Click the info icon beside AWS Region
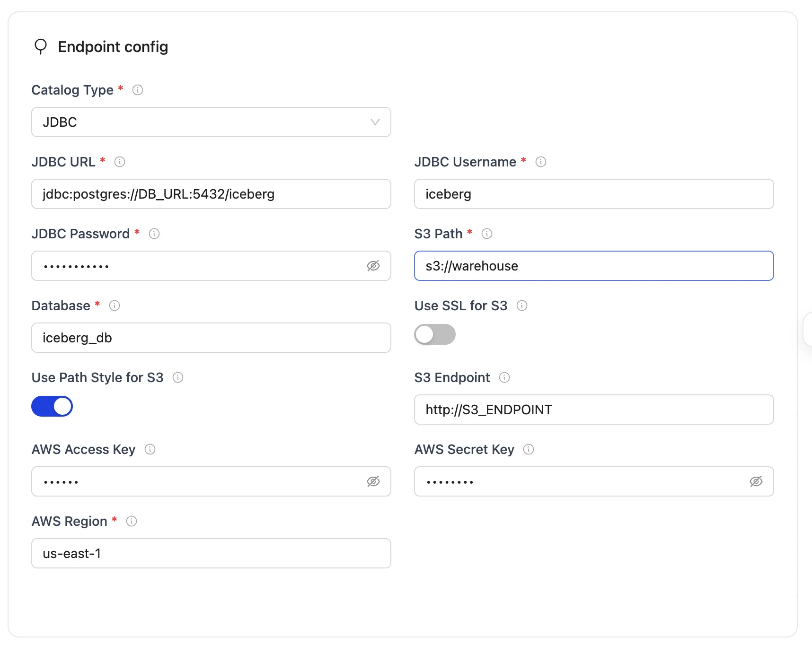Viewport: 812px width, 663px height. (132, 521)
